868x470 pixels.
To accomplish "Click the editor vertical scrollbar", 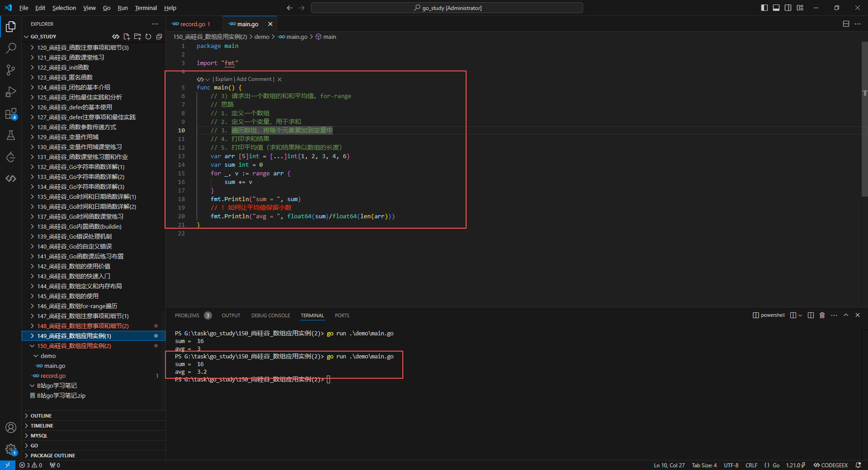I will pyautogui.click(x=864, y=119).
